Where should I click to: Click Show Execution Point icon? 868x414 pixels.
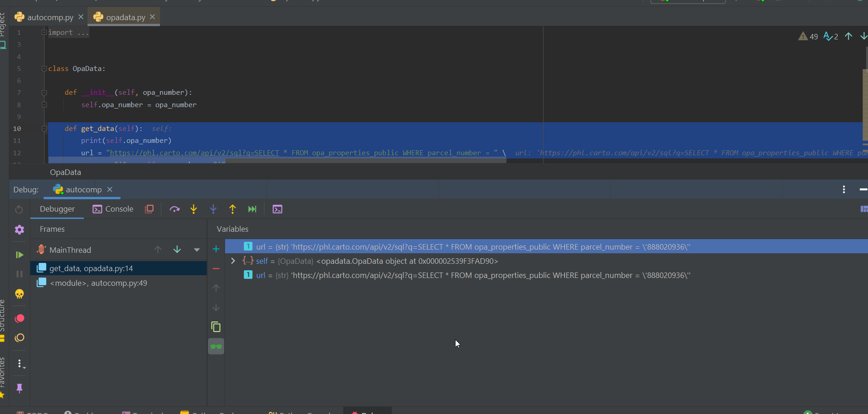149,209
